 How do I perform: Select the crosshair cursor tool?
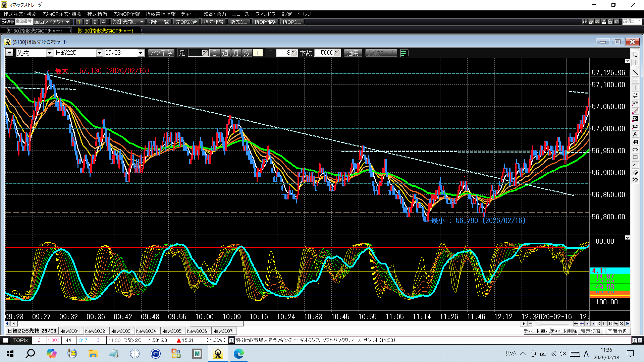click(x=635, y=63)
